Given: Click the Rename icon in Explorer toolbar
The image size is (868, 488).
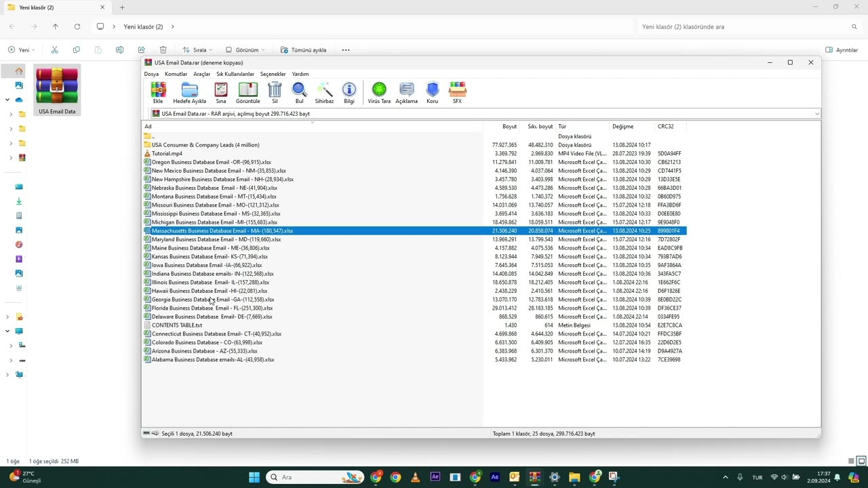Looking at the screenshot, I should 119,49.
